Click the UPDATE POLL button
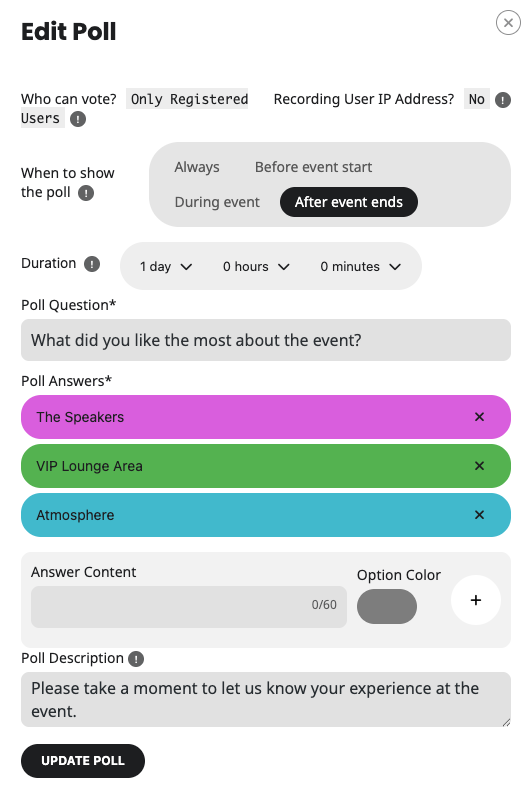The width and height of the screenshot is (532, 797). click(83, 761)
